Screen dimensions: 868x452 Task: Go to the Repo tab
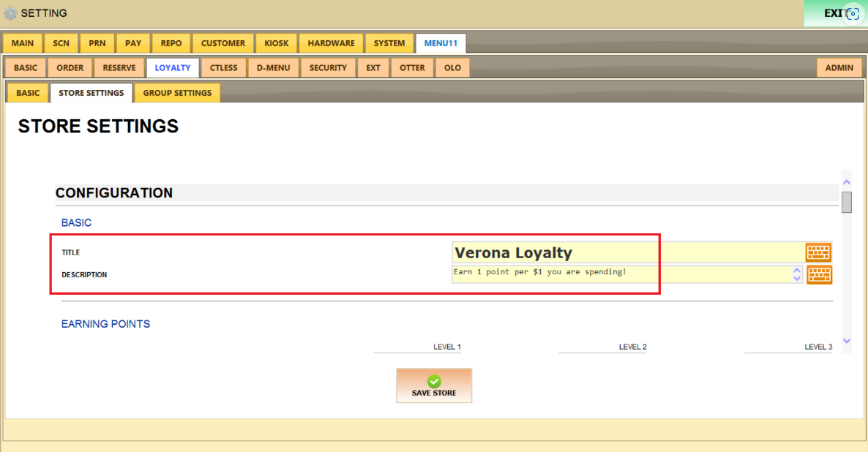click(171, 43)
